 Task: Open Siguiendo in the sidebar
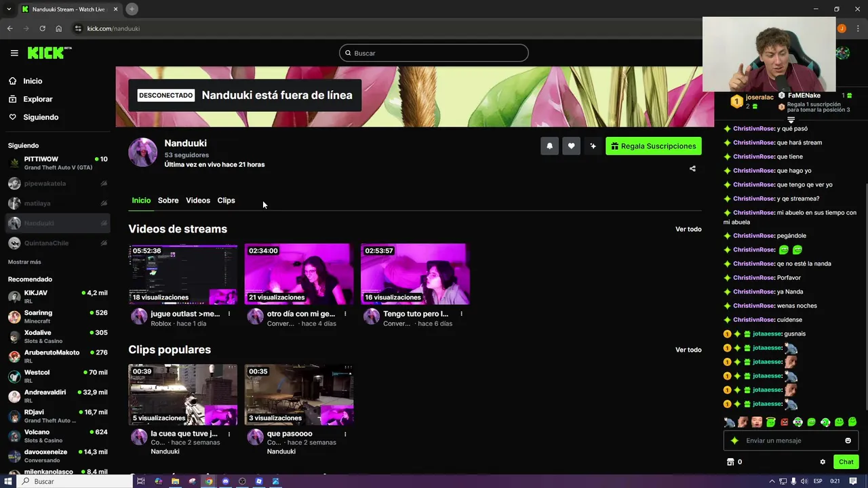click(41, 117)
